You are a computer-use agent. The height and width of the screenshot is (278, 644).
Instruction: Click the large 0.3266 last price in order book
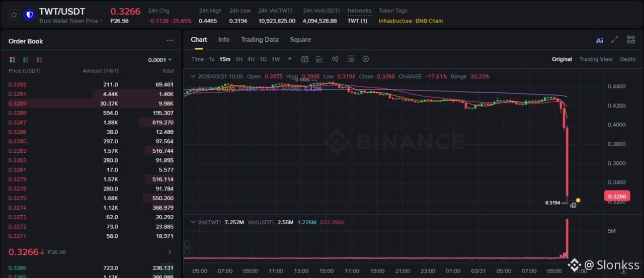(x=23, y=252)
